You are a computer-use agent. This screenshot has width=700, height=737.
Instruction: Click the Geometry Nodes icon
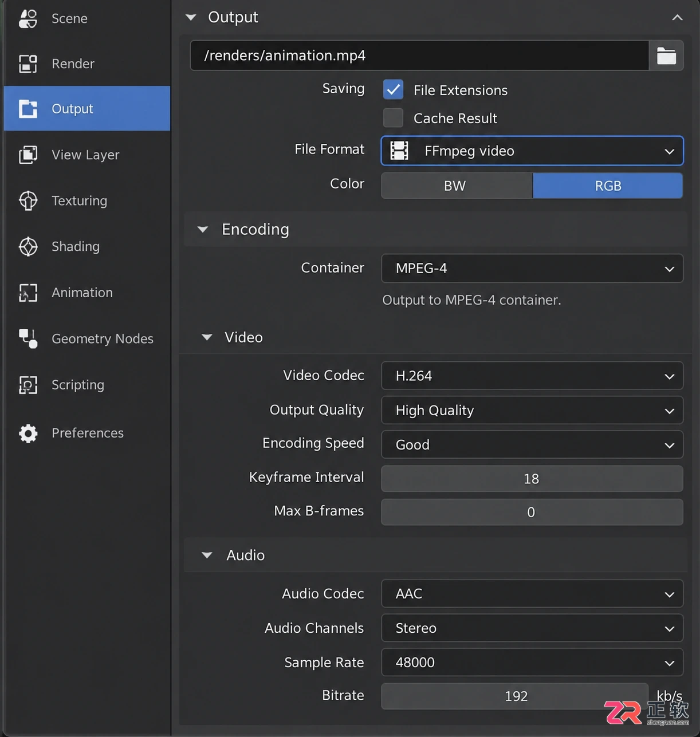pyautogui.click(x=28, y=338)
